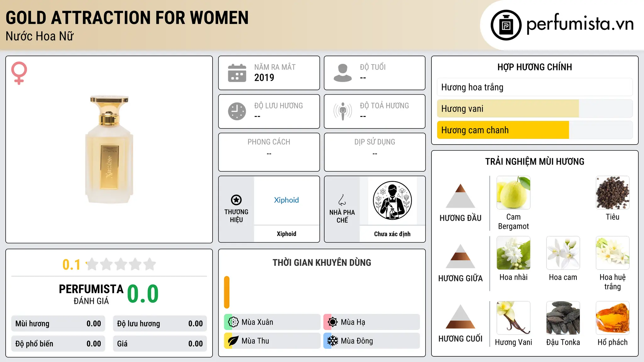Click the Mùa Xuân season label
The image size is (644, 362).
coord(257,322)
